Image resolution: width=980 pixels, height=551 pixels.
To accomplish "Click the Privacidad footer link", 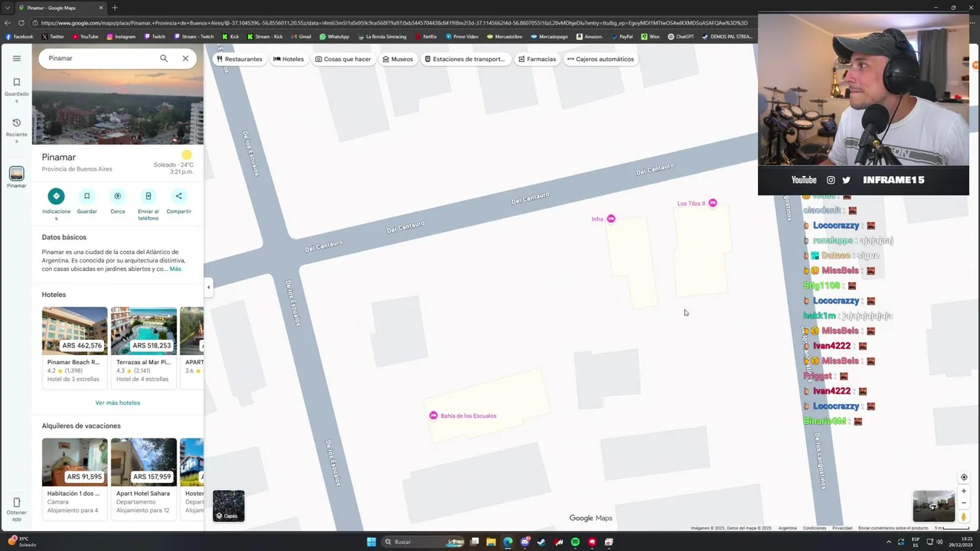I will (x=842, y=528).
